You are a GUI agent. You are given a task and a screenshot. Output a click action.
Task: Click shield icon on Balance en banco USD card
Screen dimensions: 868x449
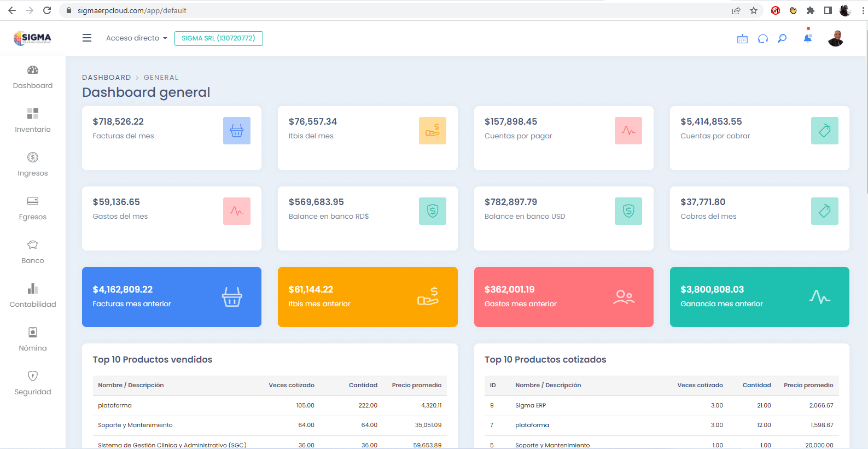click(628, 211)
